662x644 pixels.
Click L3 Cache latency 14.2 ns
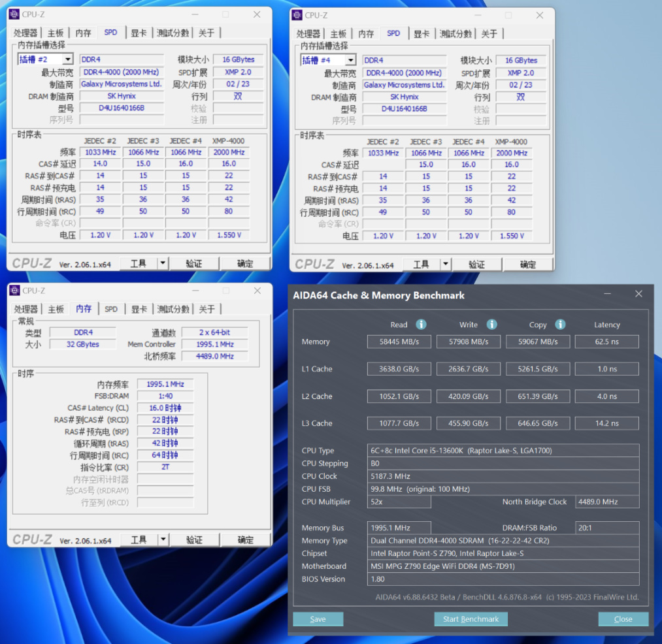point(606,423)
